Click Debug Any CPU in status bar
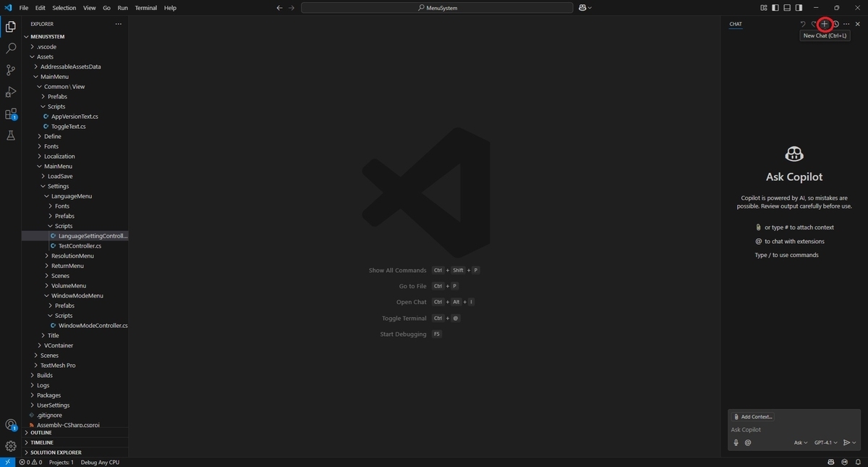The height and width of the screenshot is (467, 868). [x=100, y=462]
